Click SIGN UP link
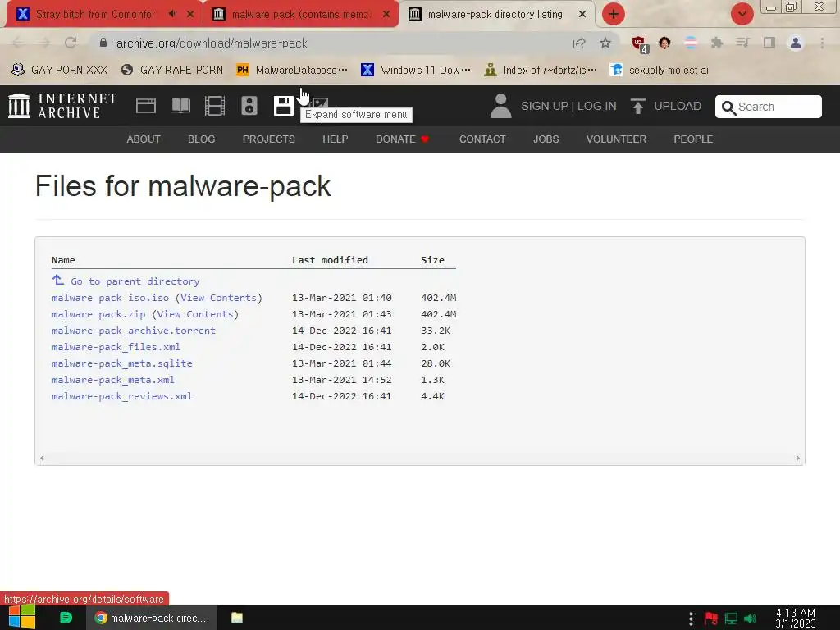The width and height of the screenshot is (840, 630). tap(545, 106)
